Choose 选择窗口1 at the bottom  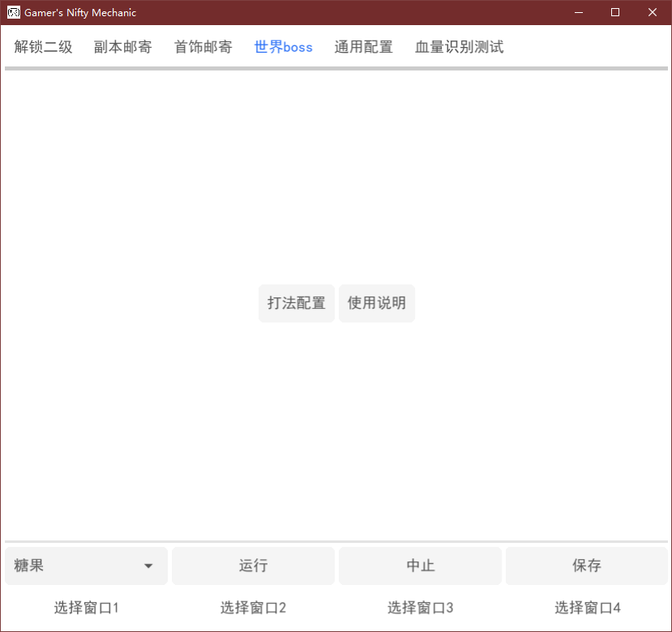(x=87, y=608)
